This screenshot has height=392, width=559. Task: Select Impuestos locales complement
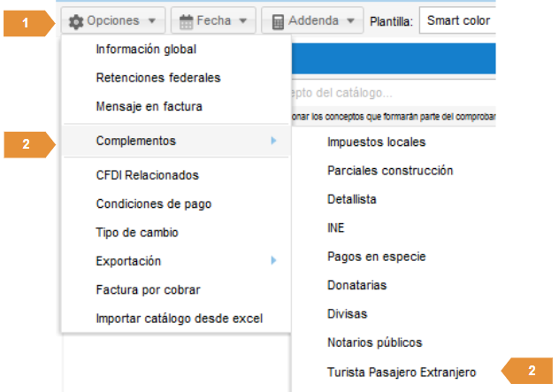tap(376, 142)
